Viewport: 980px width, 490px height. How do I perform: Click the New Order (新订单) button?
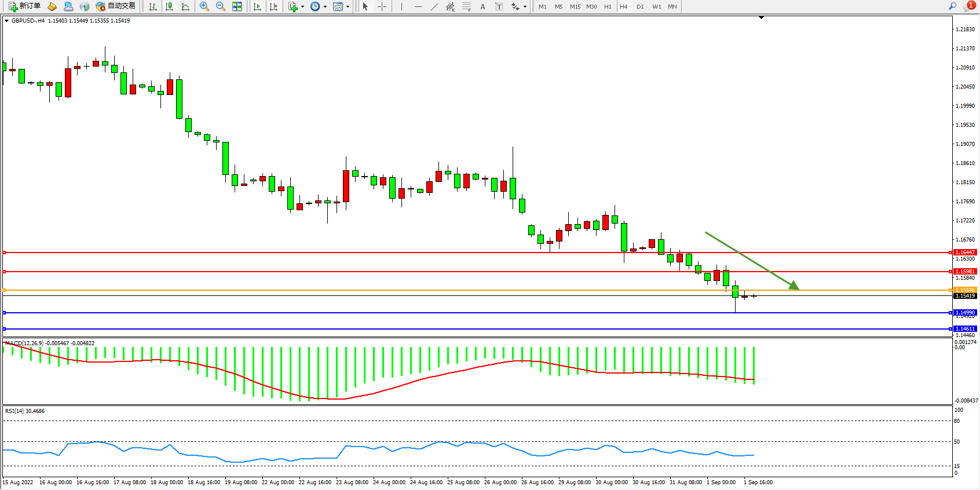pos(24,6)
